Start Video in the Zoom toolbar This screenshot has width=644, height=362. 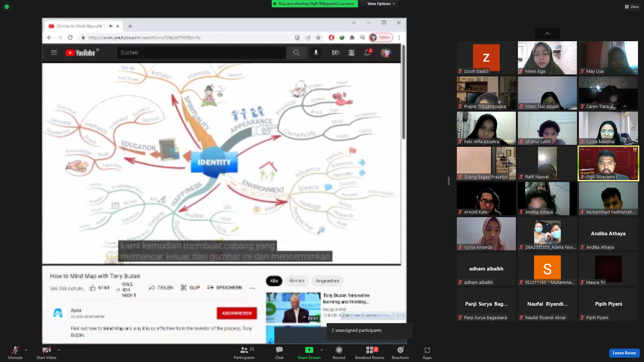tap(46, 353)
